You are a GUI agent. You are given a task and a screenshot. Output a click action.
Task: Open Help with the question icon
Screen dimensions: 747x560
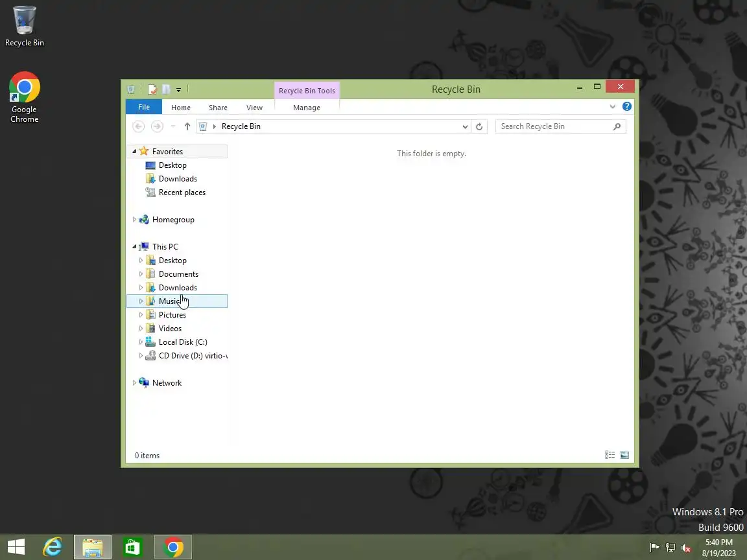(627, 107)
